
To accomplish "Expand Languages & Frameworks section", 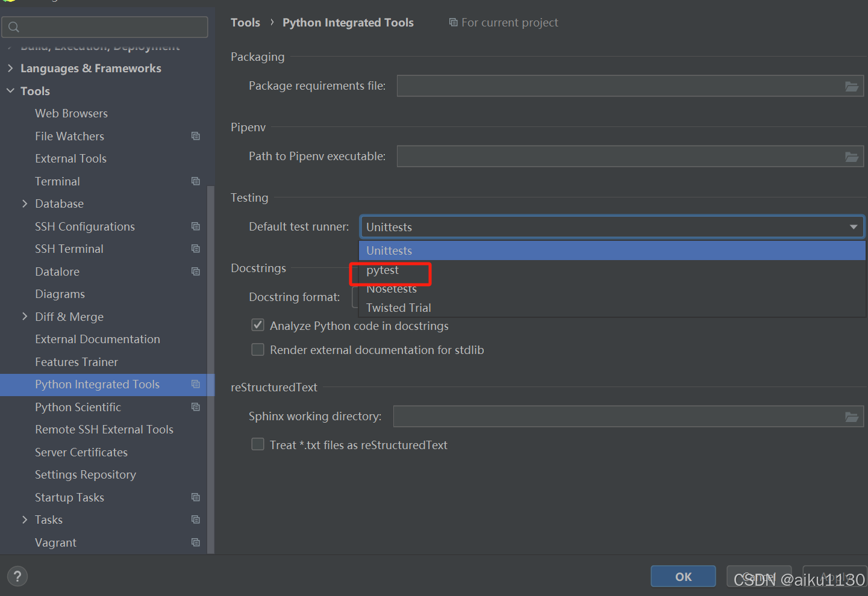I will pos(10,68).
